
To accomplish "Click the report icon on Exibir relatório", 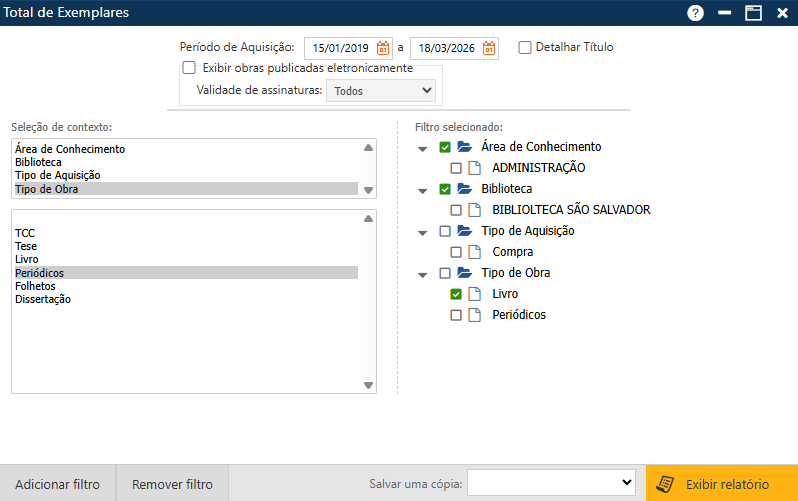I will (x=664, y=484).
